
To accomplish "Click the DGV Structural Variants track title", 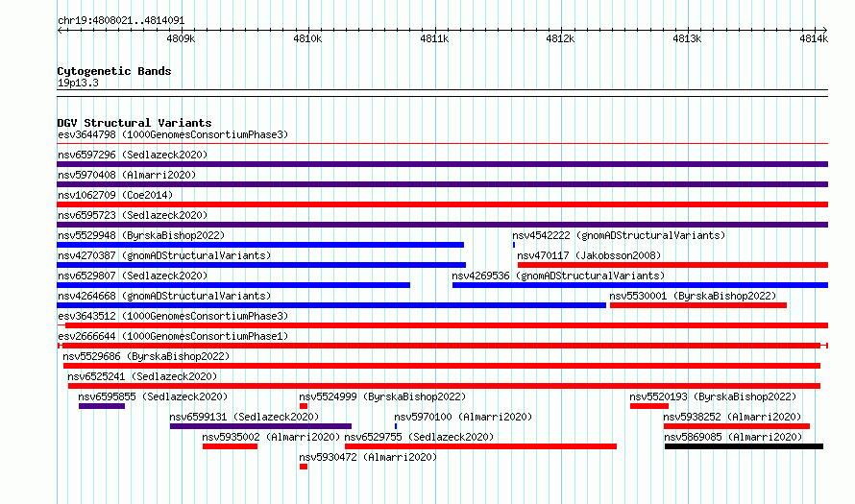I will coord(134,123).
